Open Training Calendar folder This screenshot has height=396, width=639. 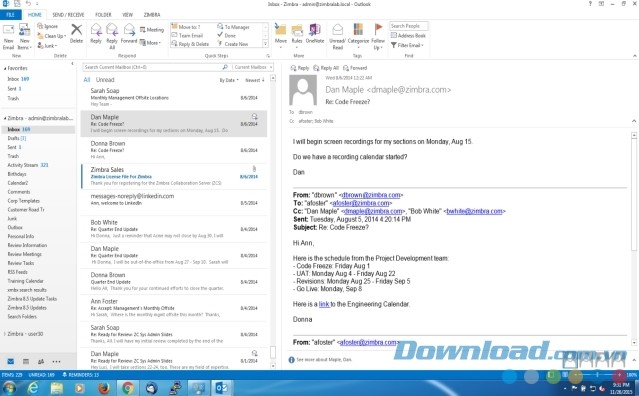coord(25,281)
